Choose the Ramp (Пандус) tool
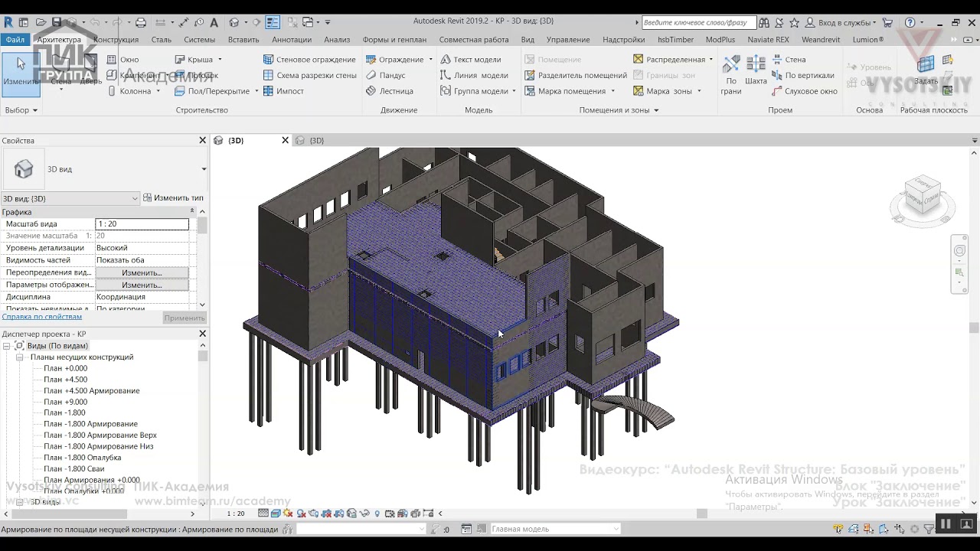980x551 pixels. pos(386,75)
